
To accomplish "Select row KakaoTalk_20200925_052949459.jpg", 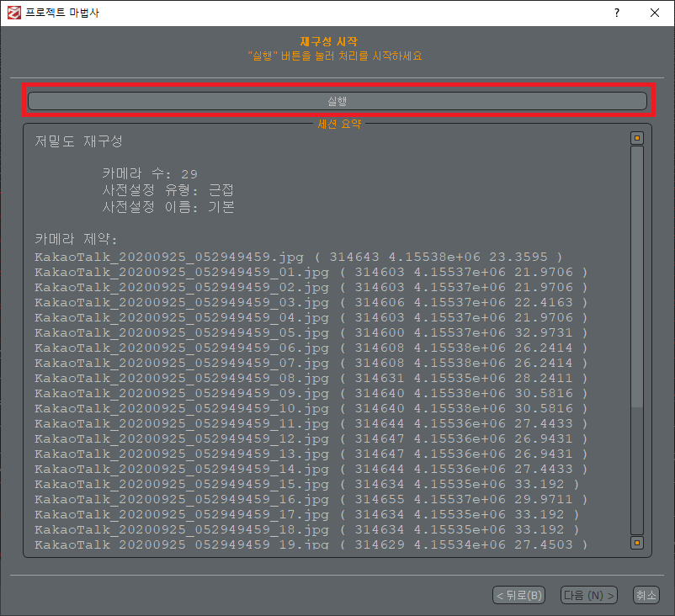I will pos(298,257).
